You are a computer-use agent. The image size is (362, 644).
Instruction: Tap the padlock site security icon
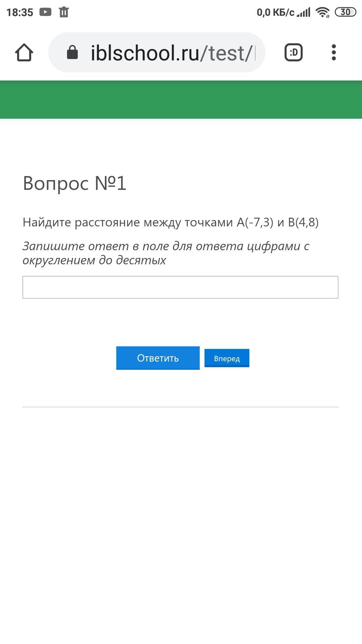[x=72, y=53]
